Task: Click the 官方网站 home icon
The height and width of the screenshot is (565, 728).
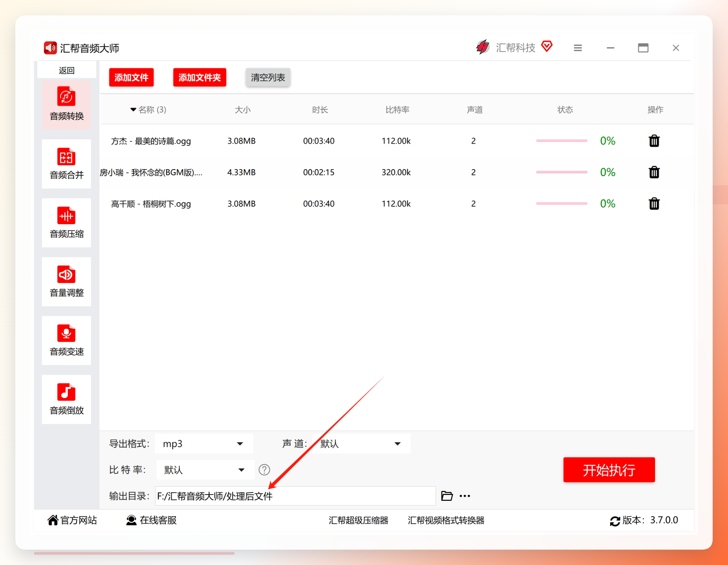Action: click(x=53, y=520)
